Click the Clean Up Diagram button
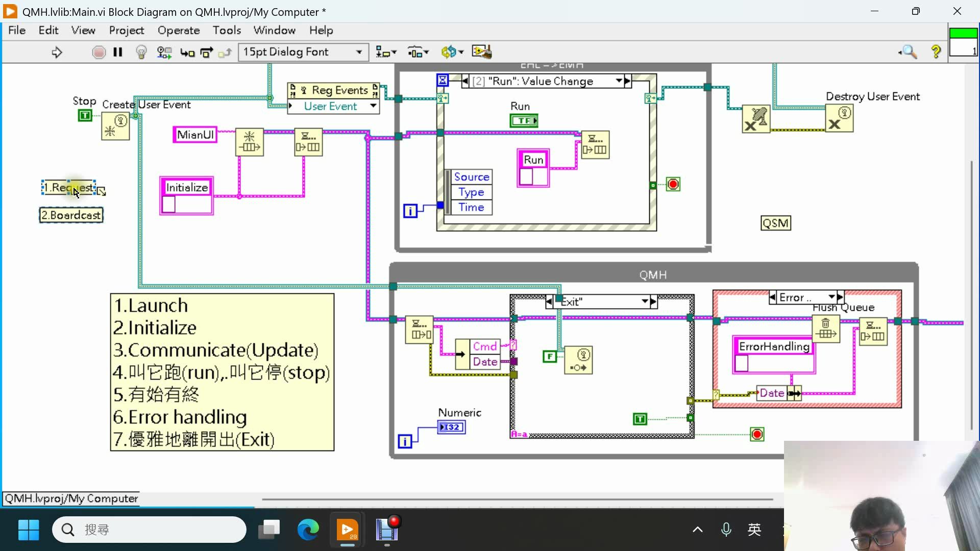 [481, 52]
